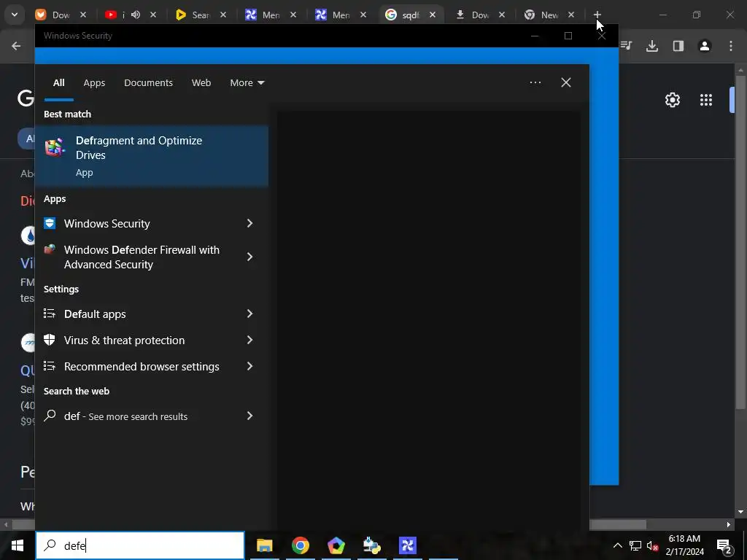Viewport: 747px width, 560px height.
Task: Open Chrome tab search dropdown arrow
Action: [x=15, y=15]
